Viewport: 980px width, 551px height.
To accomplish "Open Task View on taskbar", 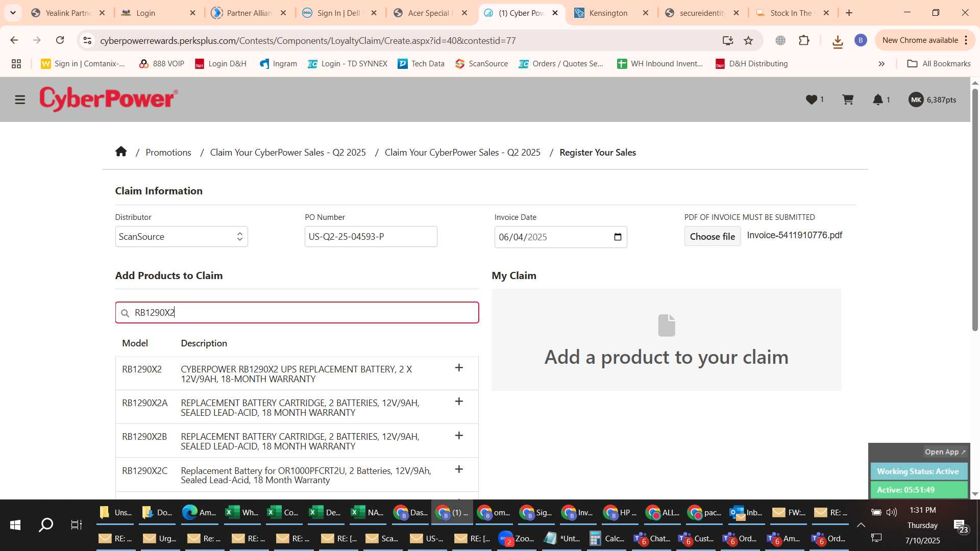I will pos(77,524).
